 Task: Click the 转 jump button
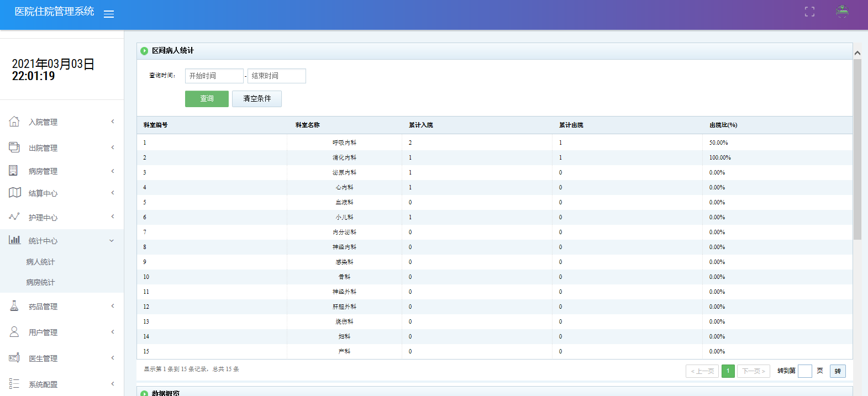coord(838,371)
